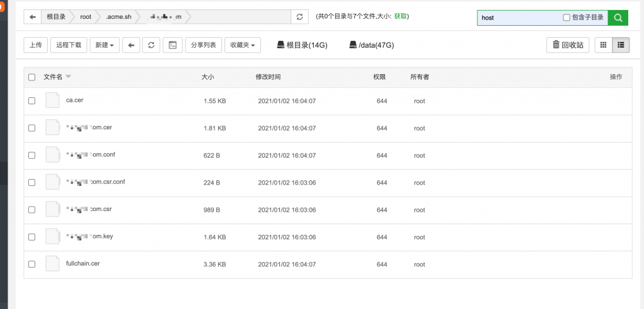644x309 pixels.
Task: Click the 1.55 KB size cell
Action: pyautogui.click(x=214, y=101)
